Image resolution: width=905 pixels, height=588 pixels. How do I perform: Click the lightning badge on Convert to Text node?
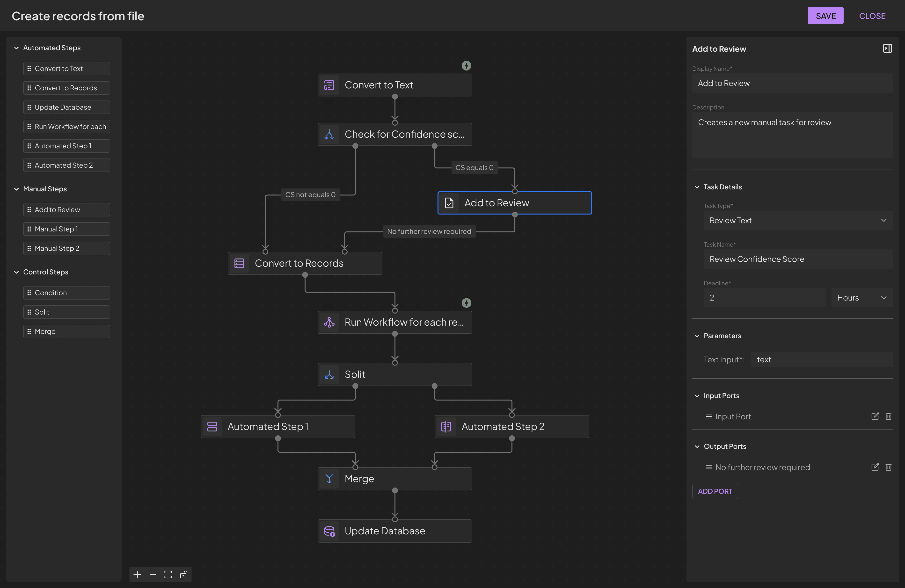[x=467, y=65]
